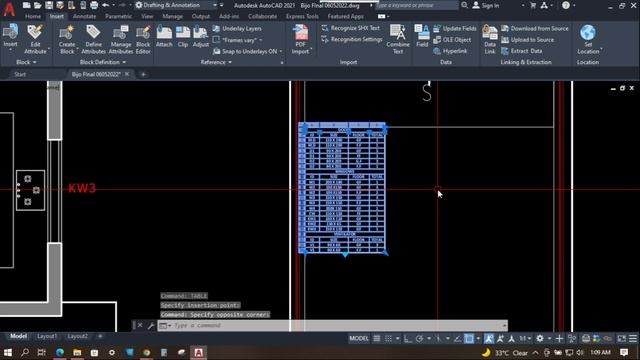Screen dimensions: 640x360
Task: Toggle snap mode in status bar
Action: tap(389, 338)
